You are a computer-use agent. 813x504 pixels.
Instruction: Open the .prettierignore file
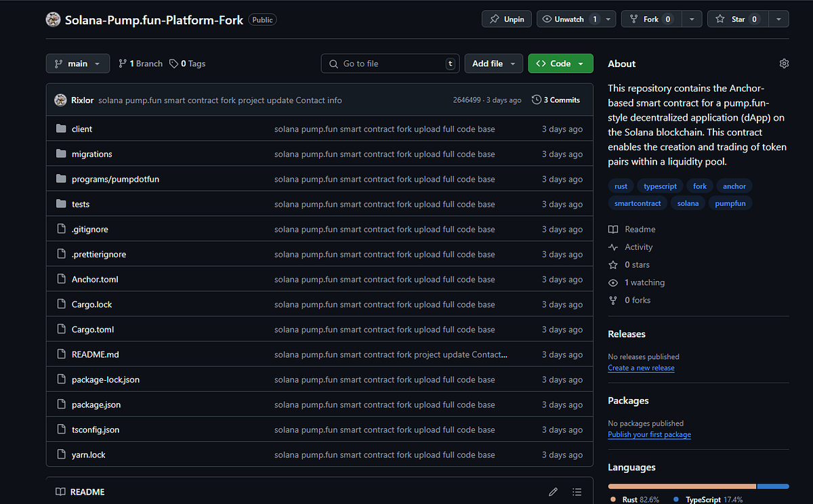point(99,254)
